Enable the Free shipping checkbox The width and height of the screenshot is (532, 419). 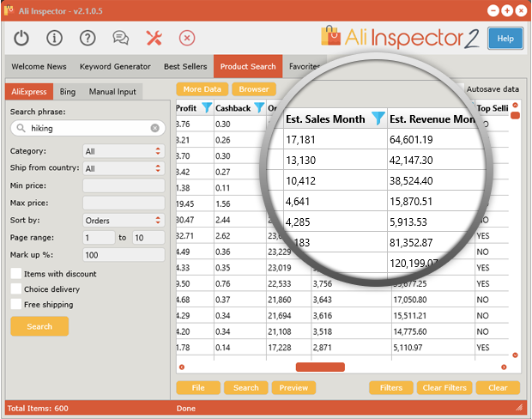coord(16,304)
